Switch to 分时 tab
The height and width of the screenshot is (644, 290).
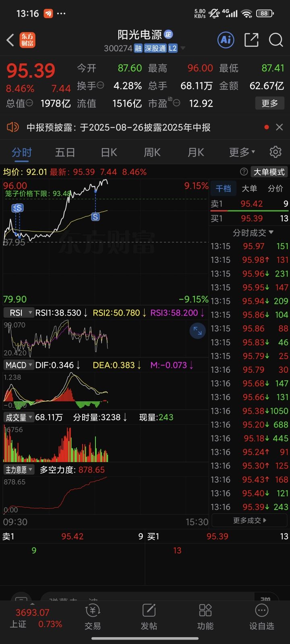(22, 152)
